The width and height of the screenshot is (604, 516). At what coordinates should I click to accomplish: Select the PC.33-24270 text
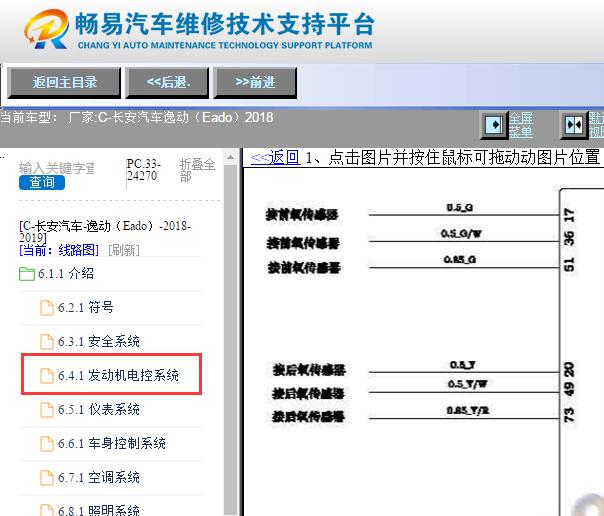coord(143,170)
